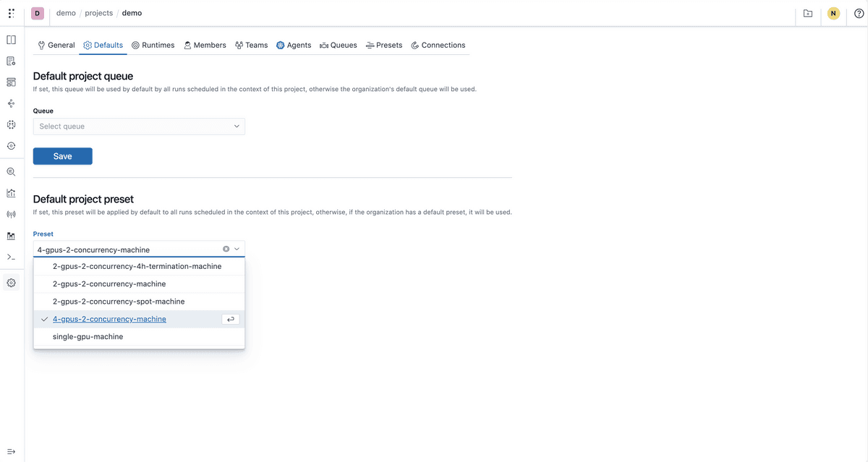Choose 2-gpus-2-concurrency-spot-machine preset
The height and width of the screenshot is (462, 868).
point(139,301)
